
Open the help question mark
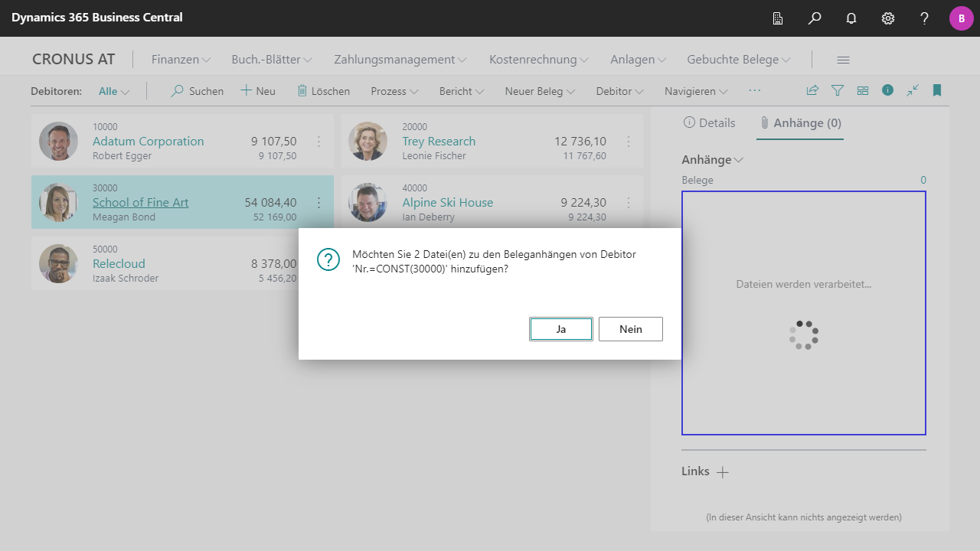click(x=925, y=18)
